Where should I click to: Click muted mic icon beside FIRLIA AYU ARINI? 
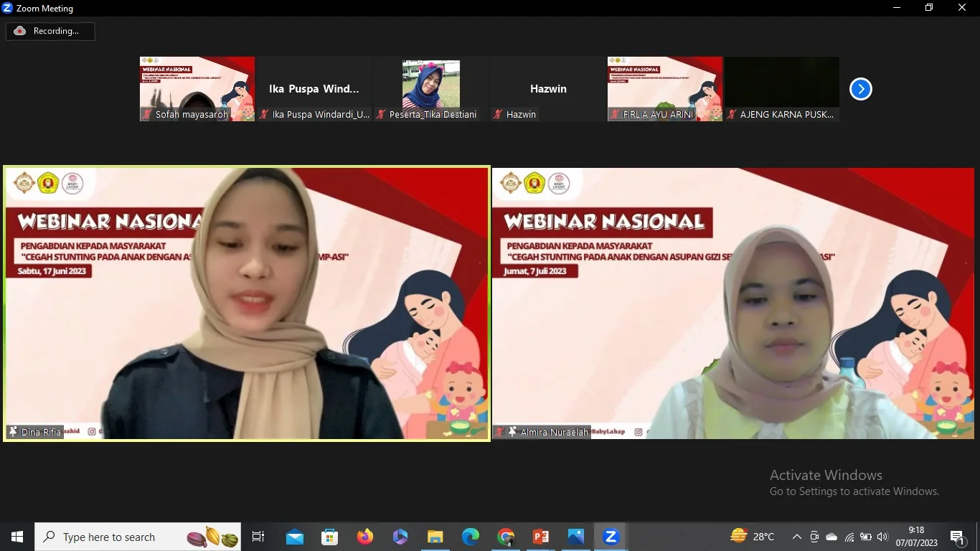pos(615,114)
